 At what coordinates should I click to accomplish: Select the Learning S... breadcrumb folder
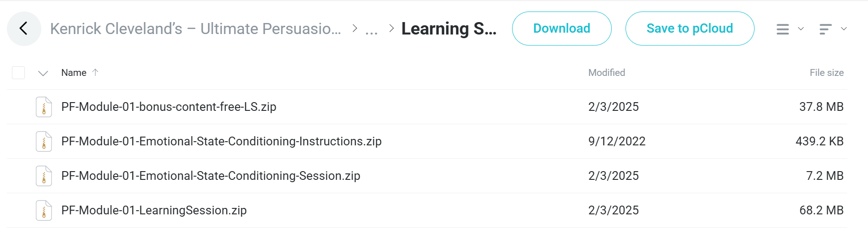[449, 29]
